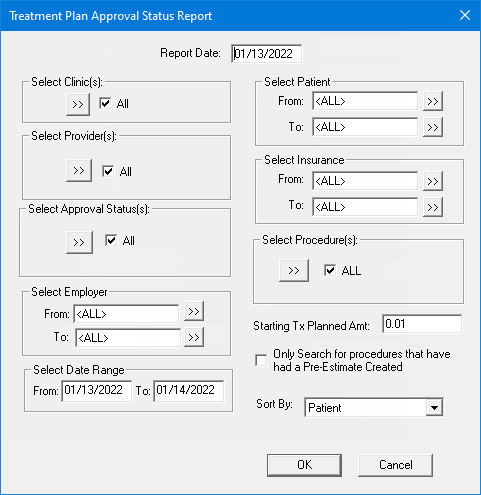Viewport: 481px width, 495px height.
Task: Toggle the All approval statuses checkbox
Action: coord(111,240)
